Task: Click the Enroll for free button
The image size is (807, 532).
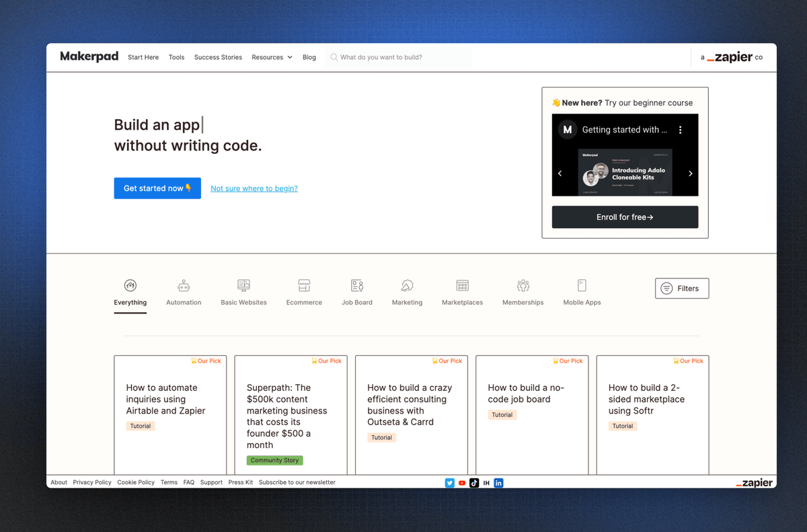Action: click(625, 217)
